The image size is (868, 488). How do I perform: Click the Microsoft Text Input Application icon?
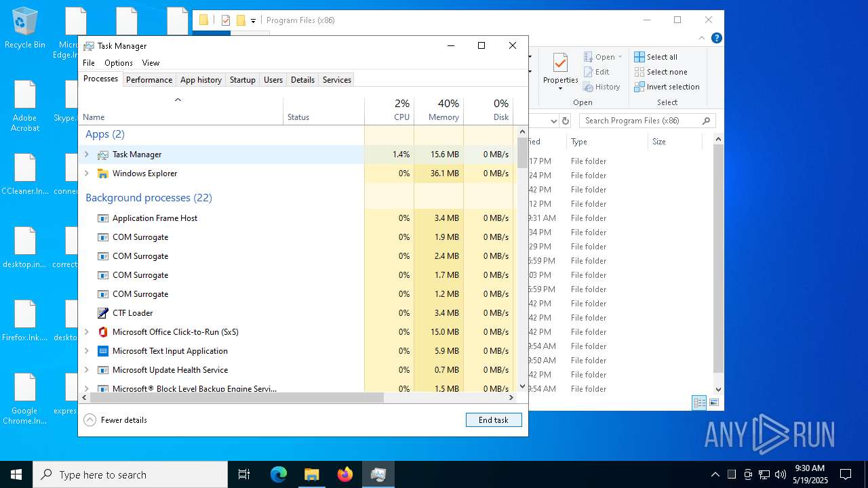pos(103,351)
